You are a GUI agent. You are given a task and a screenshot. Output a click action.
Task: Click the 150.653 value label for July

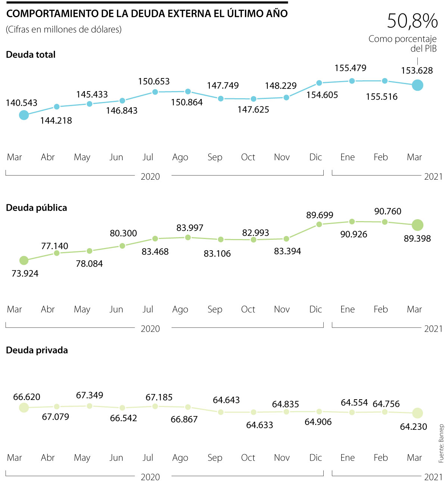pos(154,81)
